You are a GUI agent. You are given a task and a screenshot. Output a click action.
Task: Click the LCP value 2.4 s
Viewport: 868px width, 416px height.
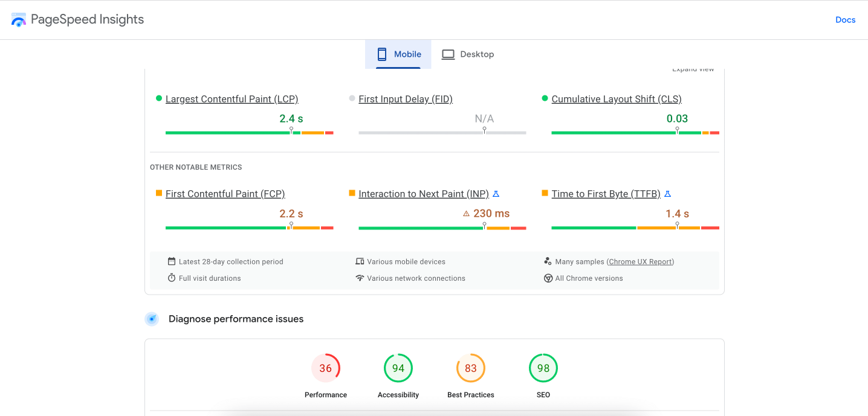pyautogui.click(x=291, y=119)
